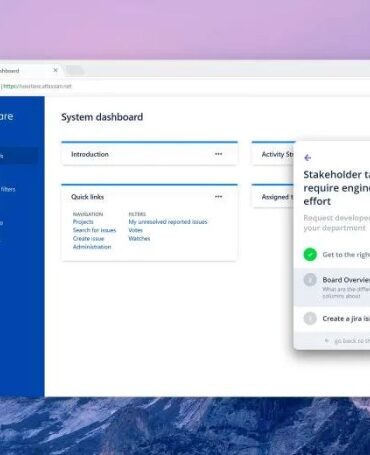Click the go back link in walkthrough footer
The height and width of the screenshot is (455, 370).
click(x=348, y=341)
